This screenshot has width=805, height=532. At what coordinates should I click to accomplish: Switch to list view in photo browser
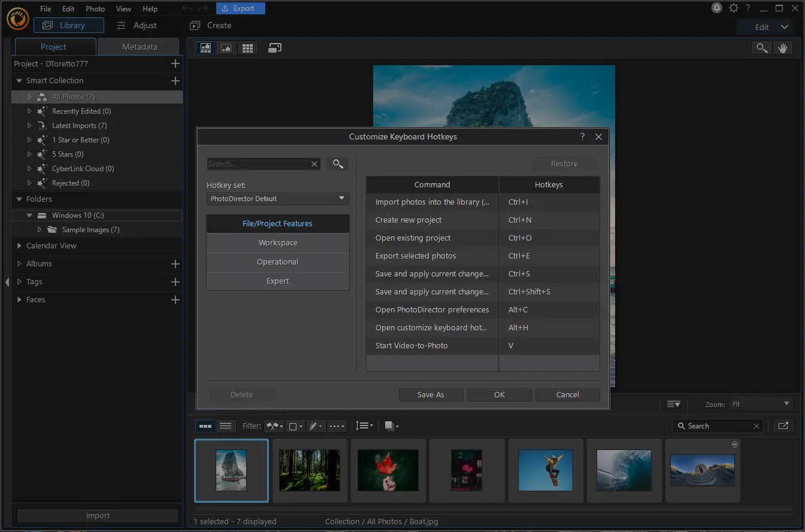pos(226,426)
